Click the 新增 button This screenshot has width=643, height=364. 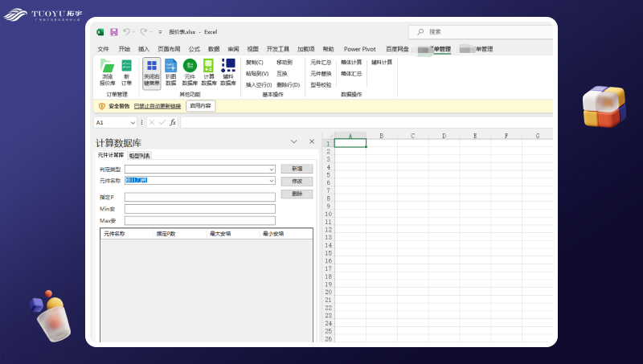click(x=297, y=169)
